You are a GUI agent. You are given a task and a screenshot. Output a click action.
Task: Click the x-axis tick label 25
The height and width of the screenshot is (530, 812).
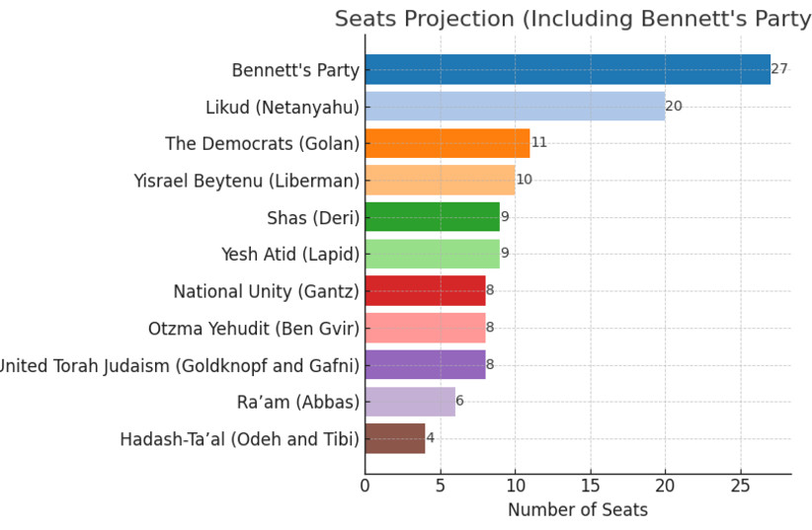(x=741, y=486)
